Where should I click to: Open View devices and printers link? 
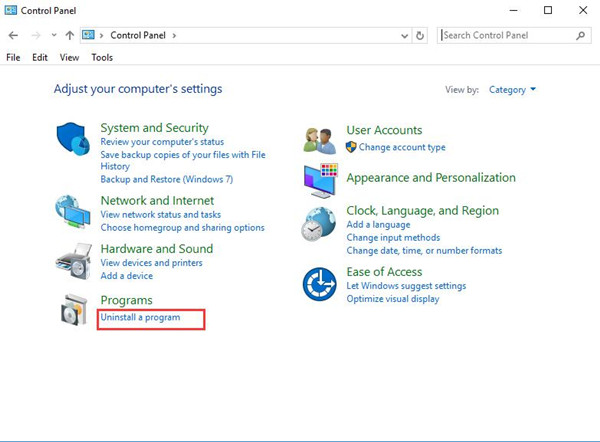pyautogui.click(x=151, y=263)
